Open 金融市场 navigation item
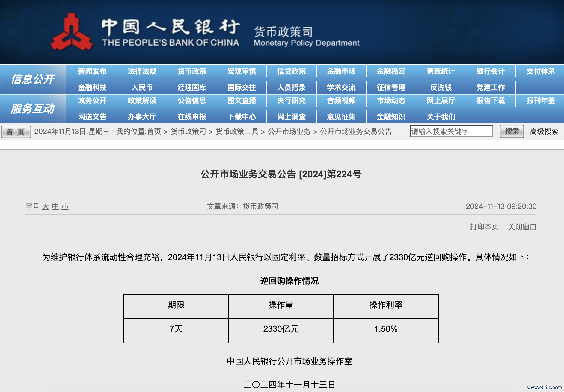Image resolution: width=564 pixels, height=392 pixels. [x=341, y=71]
